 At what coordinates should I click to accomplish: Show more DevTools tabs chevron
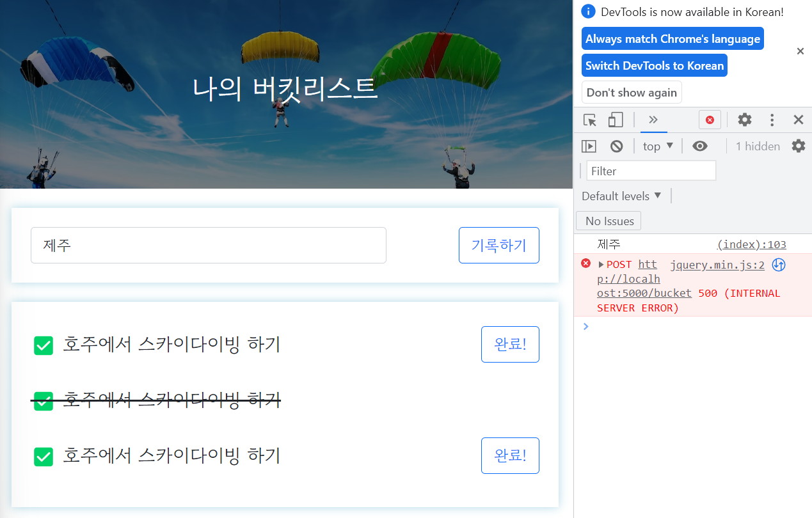653,120
